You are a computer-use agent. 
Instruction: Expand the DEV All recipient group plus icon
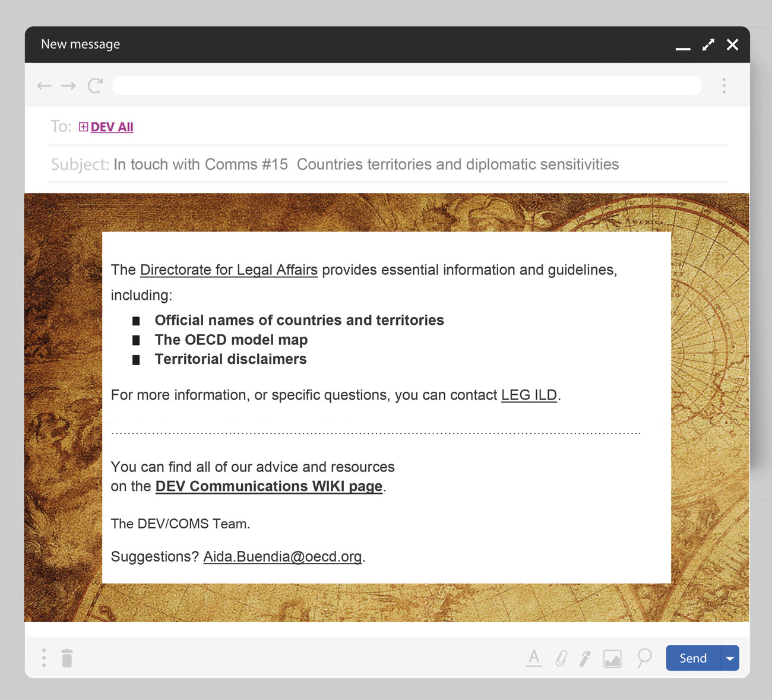pyautogui.click(x=83, y=127)
